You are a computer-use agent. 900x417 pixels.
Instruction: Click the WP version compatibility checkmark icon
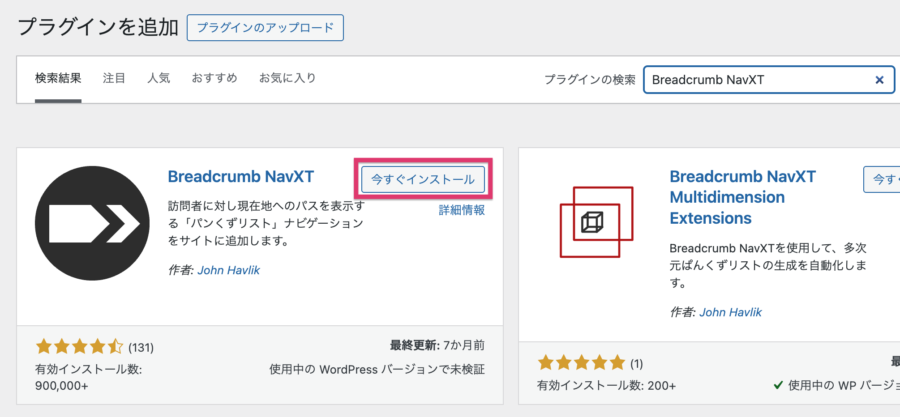coord(778,385)
